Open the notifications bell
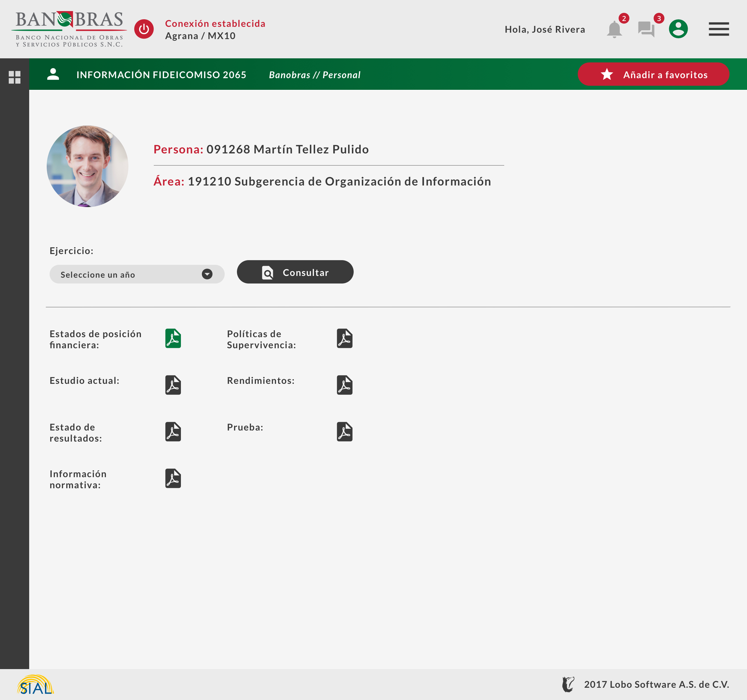Screen dimensions: 747x700 pos(614,29)
